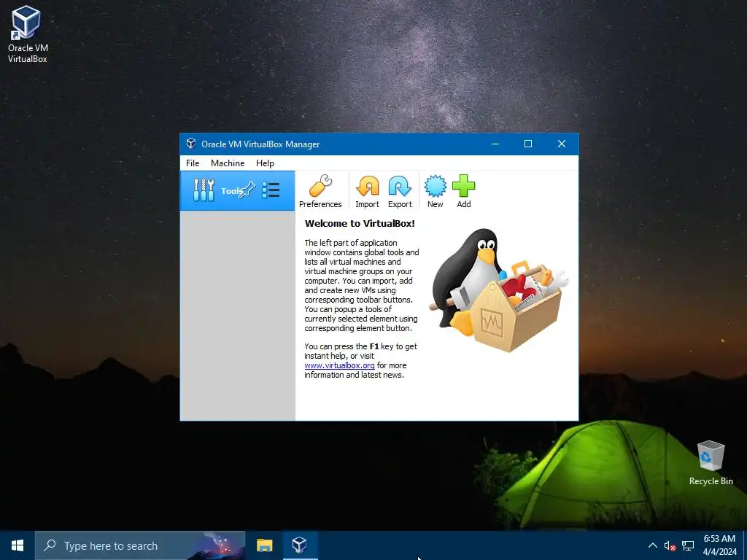Minimize the VirtualBox Manager window
The width and height of the screenshot is (747, 560).
click(x=495, y=144)
